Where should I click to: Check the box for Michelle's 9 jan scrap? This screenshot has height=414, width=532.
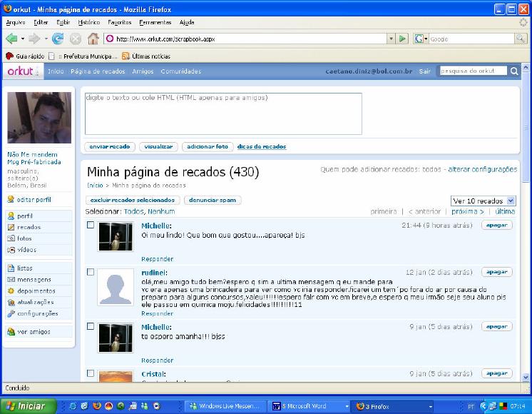91,326
